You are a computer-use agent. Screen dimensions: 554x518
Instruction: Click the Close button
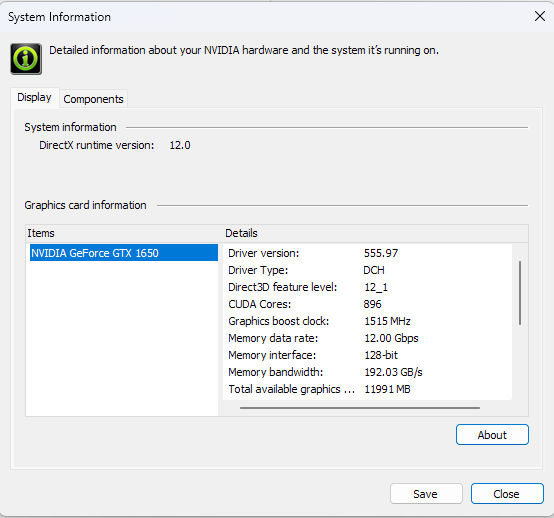tap(507, 494)
